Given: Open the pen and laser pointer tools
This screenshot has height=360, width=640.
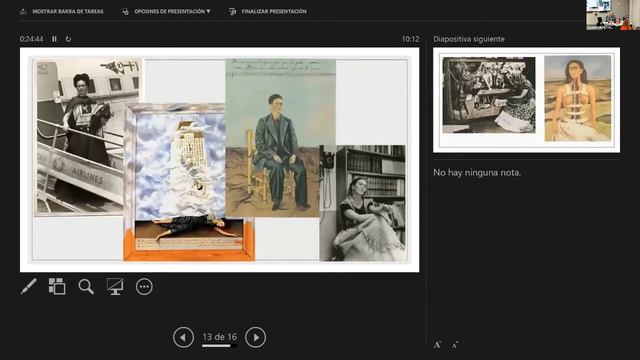Looking at the screenshot, I should pyautogui.click(x=29, y=287).
